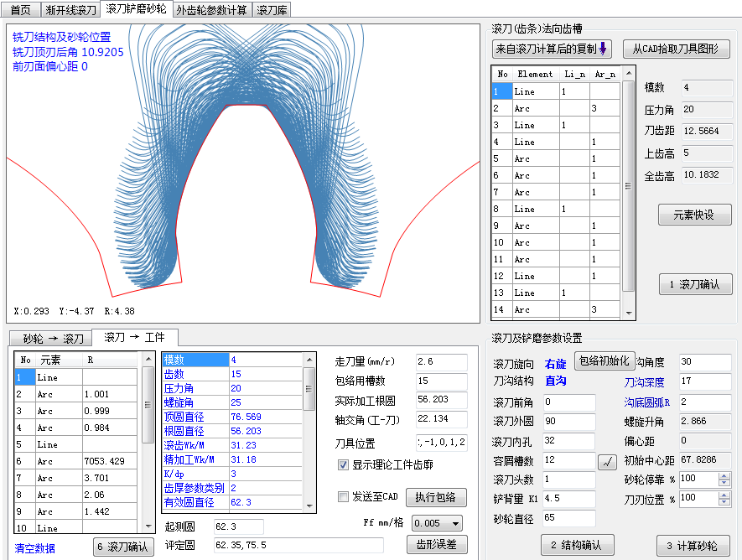This screenshot has height=560, width=742.
Task: Click the 轴交角 input field
Action: point(442,419)
